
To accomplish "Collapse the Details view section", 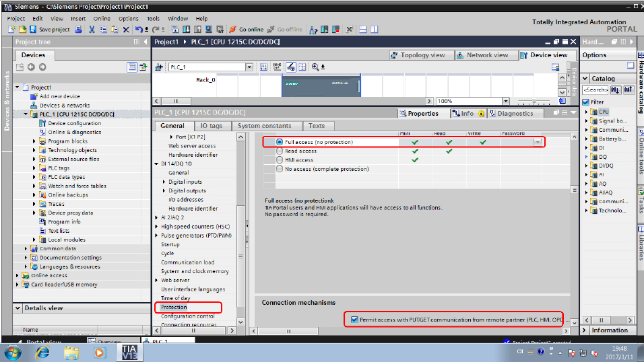I will [18, 307].
